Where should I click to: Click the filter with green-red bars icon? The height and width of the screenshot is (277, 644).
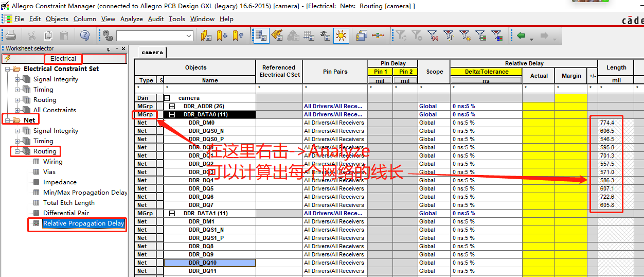tap(481, 36)
